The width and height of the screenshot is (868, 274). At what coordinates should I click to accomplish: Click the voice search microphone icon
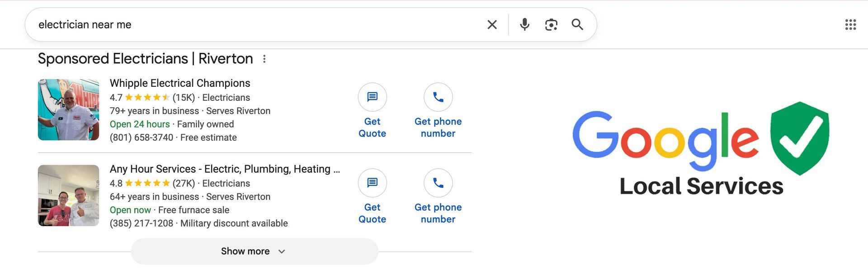pyautogui.click(x=524, y=24)
